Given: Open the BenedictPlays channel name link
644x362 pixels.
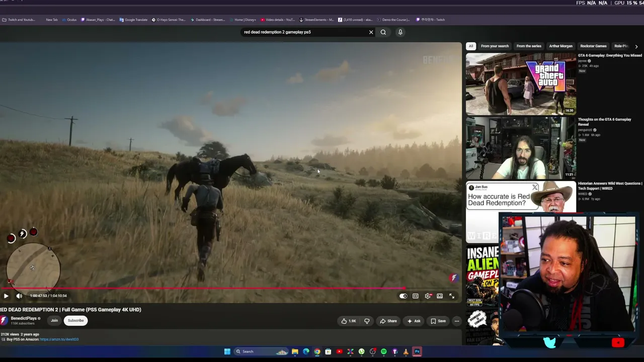Looking at the screenshot, I should tap(24, 318).
